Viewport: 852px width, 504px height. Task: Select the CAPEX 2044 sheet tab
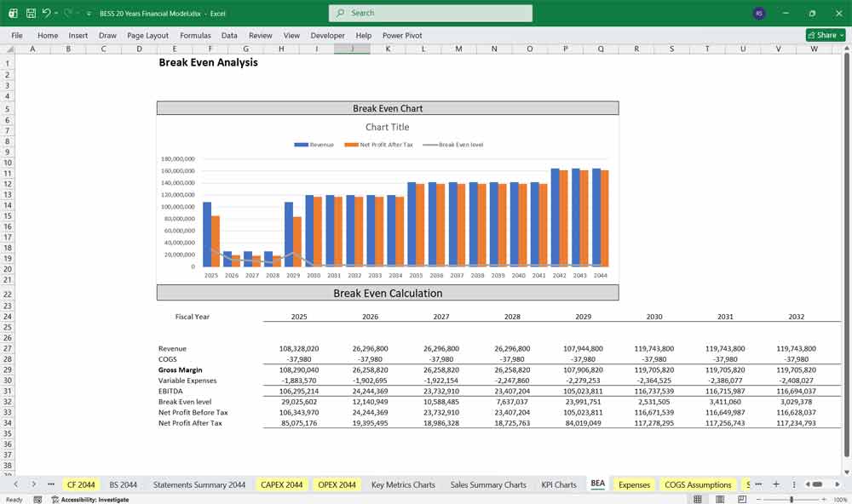pos(281,484)
